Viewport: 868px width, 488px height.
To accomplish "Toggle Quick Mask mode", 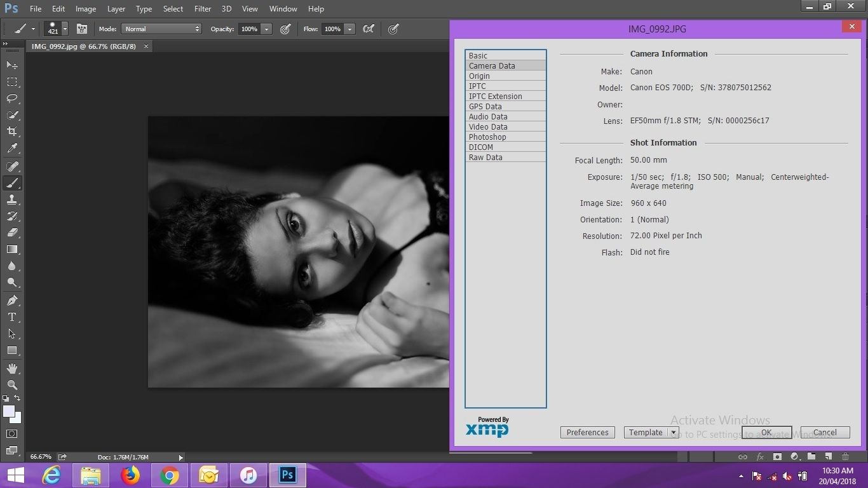I will click(x=12, y=433).
